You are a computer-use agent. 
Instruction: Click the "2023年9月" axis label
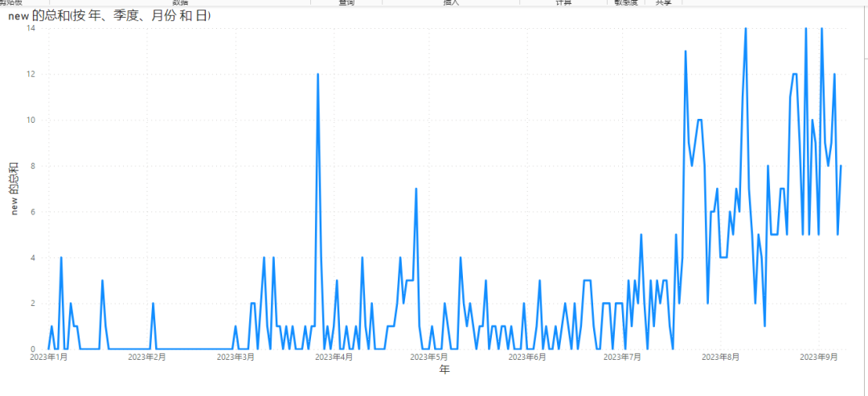click(x=819, y=357)
